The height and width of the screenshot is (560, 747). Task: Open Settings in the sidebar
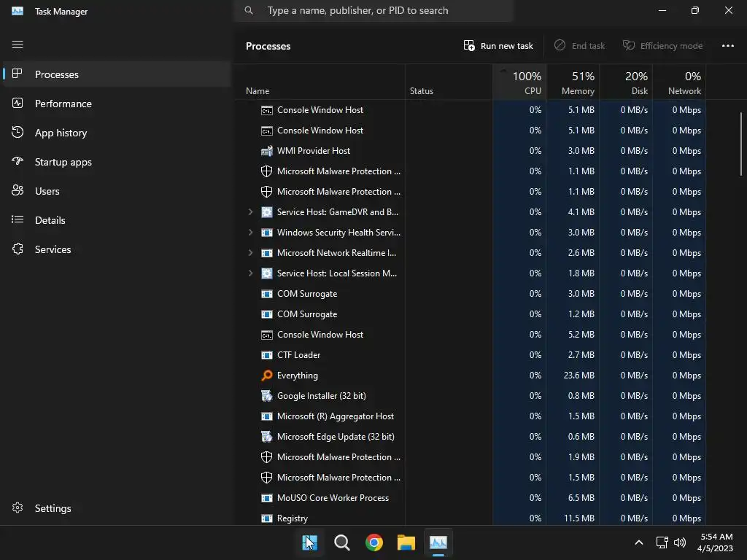(117, 508)
